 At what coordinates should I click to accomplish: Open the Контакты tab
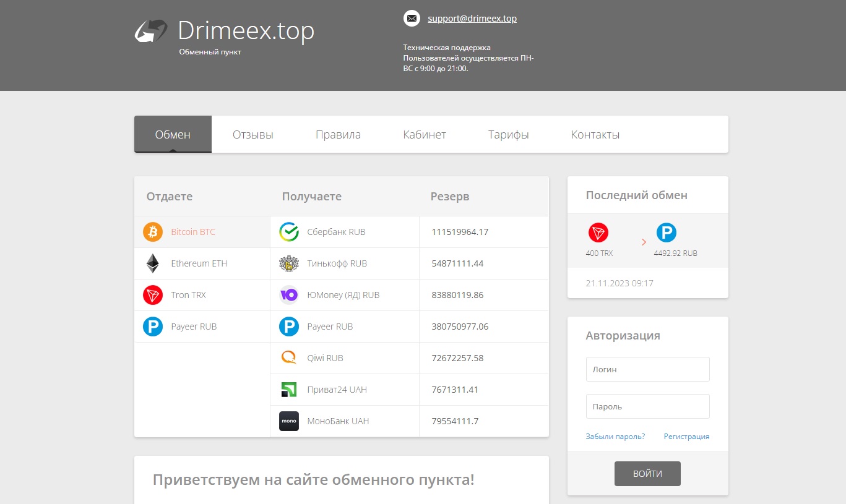click(595, 134)
